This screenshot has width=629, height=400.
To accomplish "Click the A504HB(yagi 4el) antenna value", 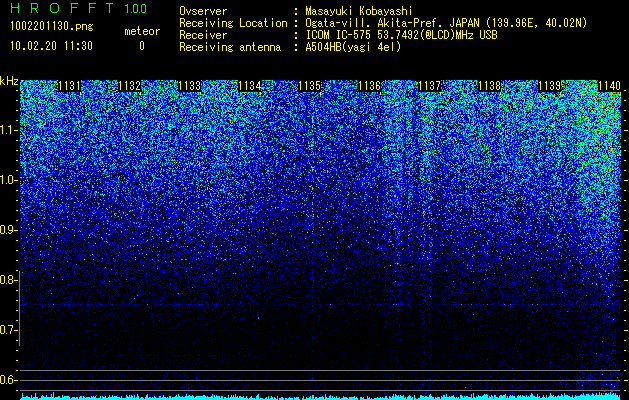I will [x=353, y=47].
